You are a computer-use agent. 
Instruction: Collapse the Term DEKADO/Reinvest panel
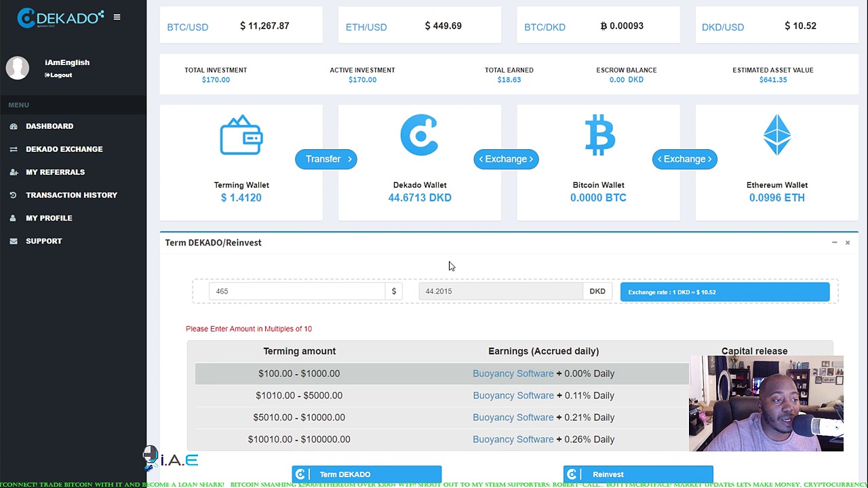coord(834,243)
